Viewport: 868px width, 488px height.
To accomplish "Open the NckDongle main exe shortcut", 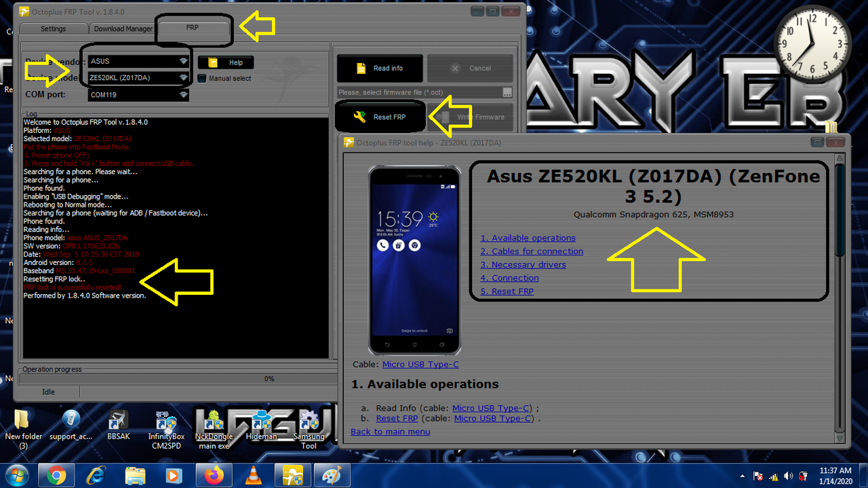I will pyautogui.click(x=214, y=428).
